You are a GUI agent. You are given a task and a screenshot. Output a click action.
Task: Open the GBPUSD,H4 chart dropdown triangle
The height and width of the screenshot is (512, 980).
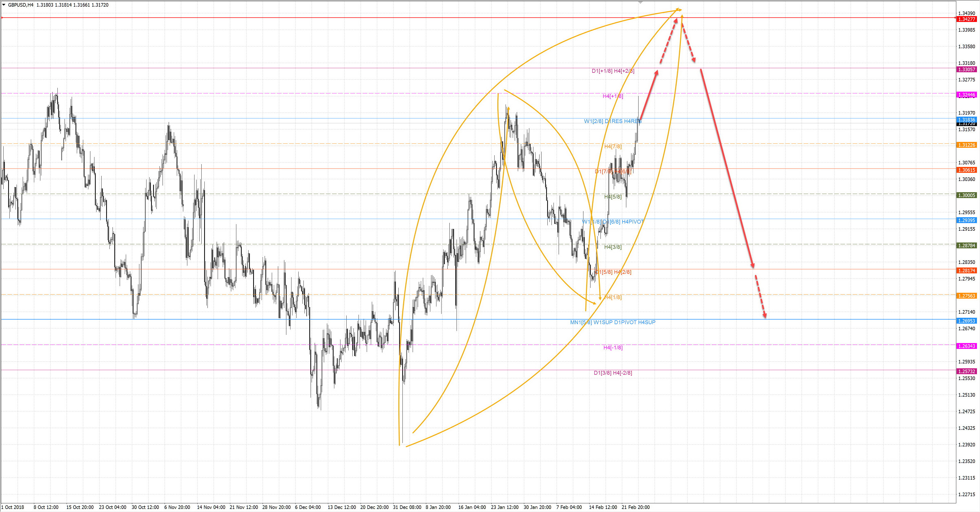(4, 5)
